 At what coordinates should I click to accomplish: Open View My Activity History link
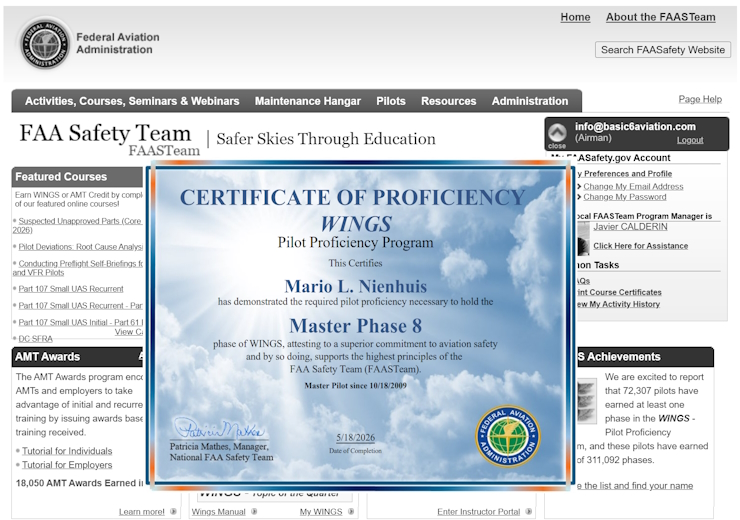(618, 304)
